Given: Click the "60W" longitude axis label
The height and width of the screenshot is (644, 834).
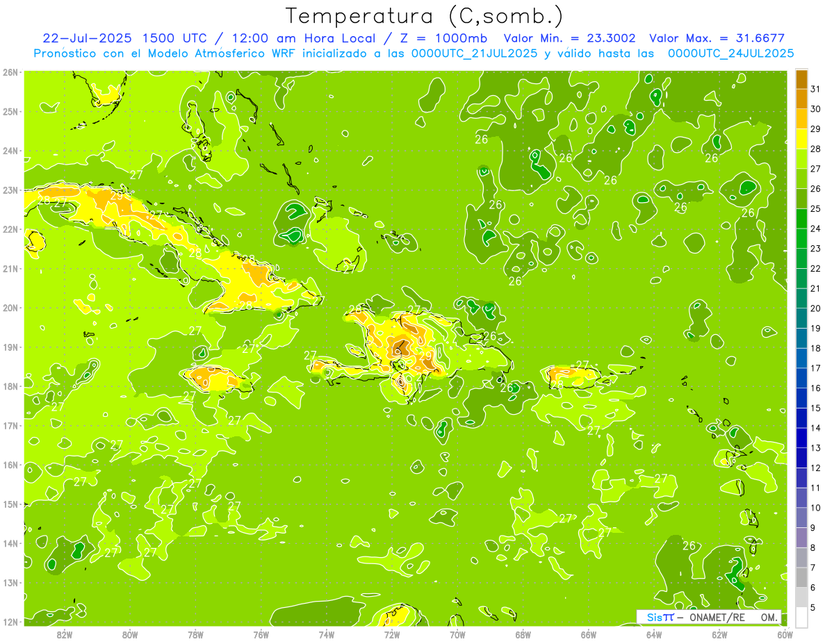Looking at the screenshot, I should click(785, 634).
